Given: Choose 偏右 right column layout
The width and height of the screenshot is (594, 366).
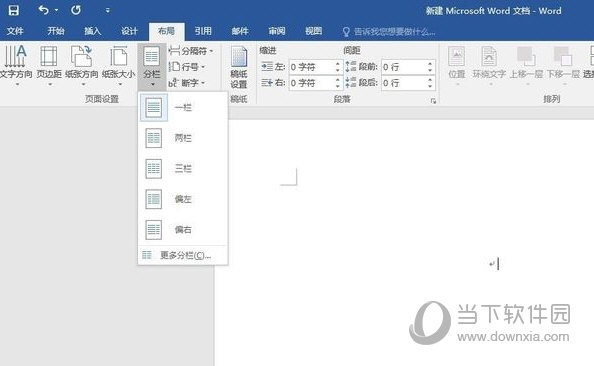Looking at the screenshot, I should pyautogui.click(x=183, y=229).
